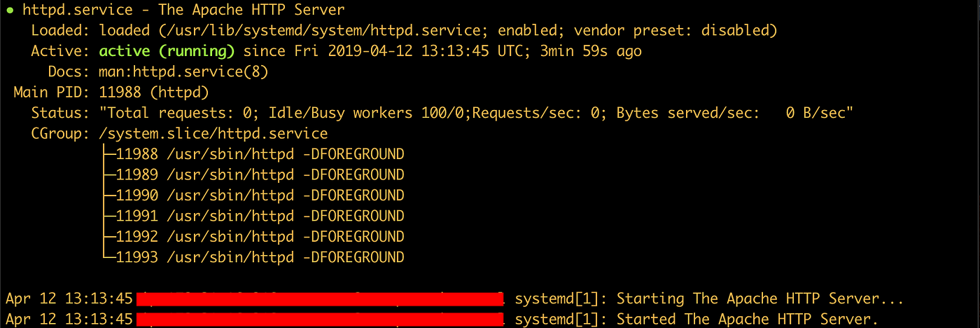Image resolution: width=980 pixels, height=328 pixels.
Task: Click the green status dot before httpd.service
Action: [10, 11]
